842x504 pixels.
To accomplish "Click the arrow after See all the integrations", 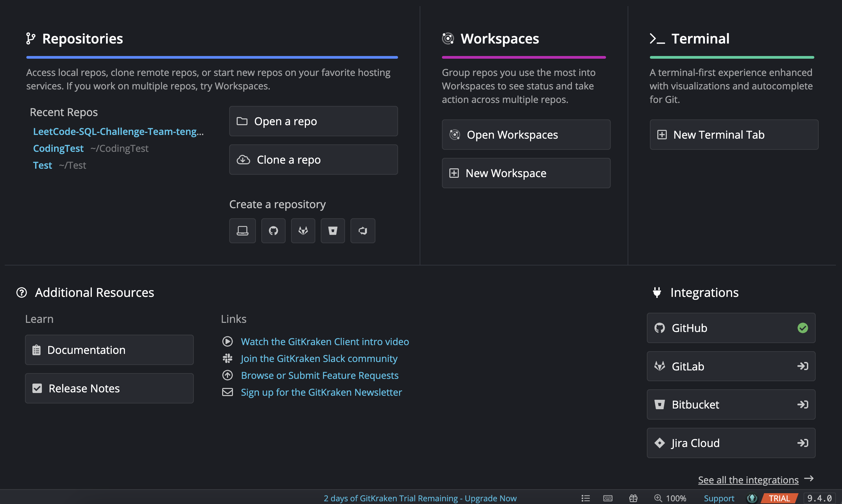I will (x=809, y=478).
